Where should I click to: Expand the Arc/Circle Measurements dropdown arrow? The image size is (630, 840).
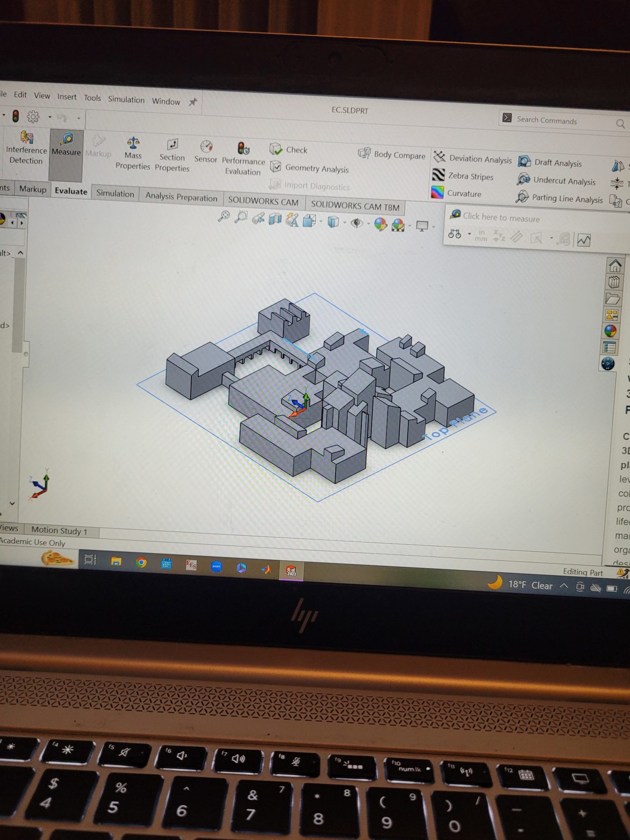pos(469,234)
